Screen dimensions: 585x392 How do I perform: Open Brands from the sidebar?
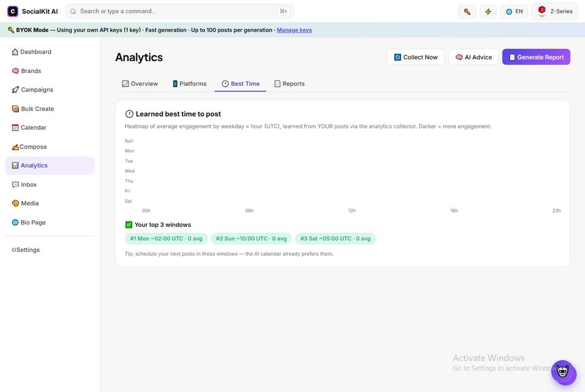(x=50, y=71)
